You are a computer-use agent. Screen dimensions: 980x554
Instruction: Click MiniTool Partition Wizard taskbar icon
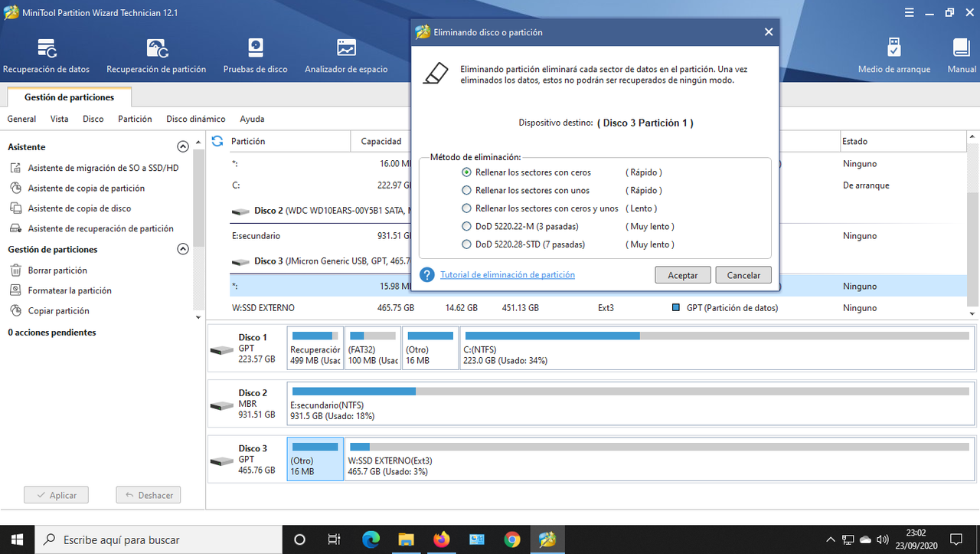(547, 539)
